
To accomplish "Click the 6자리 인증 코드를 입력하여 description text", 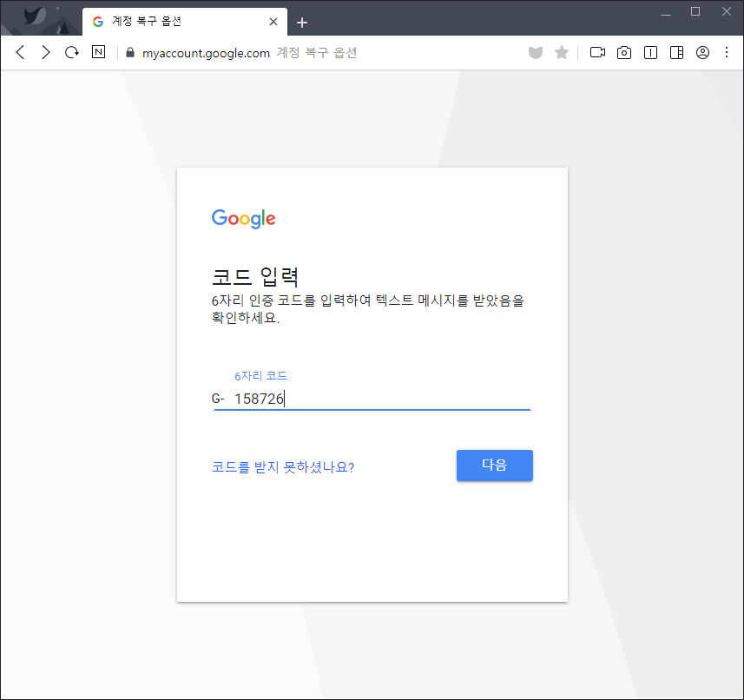I will [368, 308].
